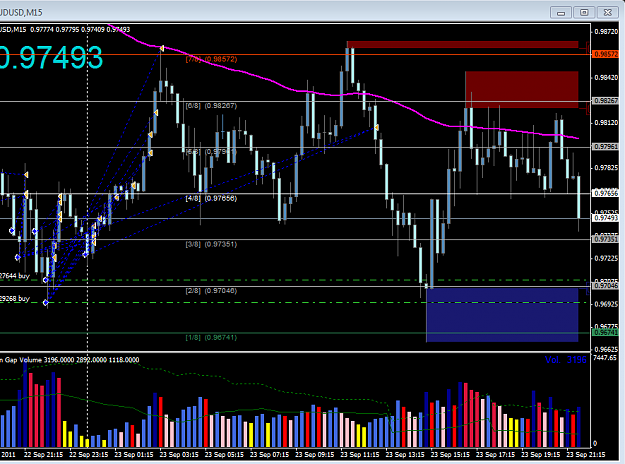This screenshot has width=625, height=464.
Task: Click the 0.98720 price scale value
Action: click(606, 31)
